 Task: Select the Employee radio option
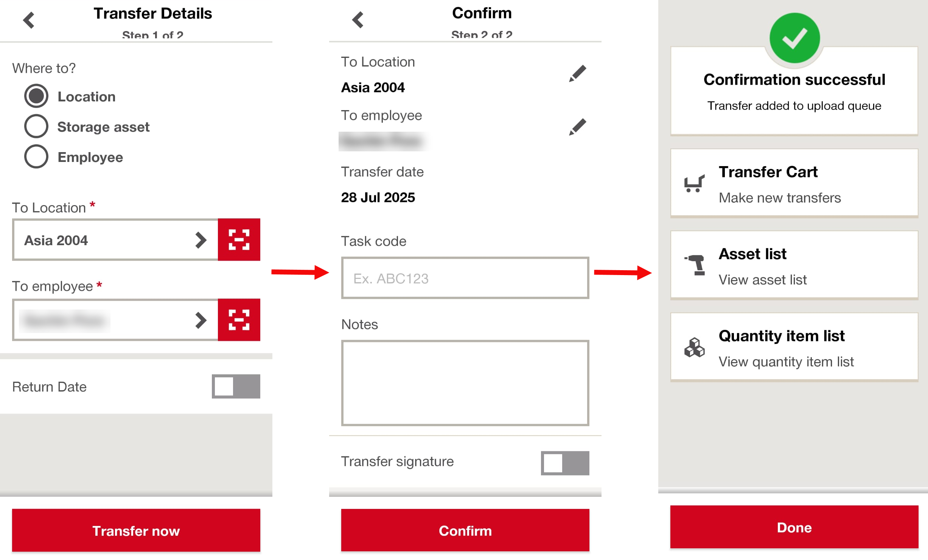tap(36, 157)
